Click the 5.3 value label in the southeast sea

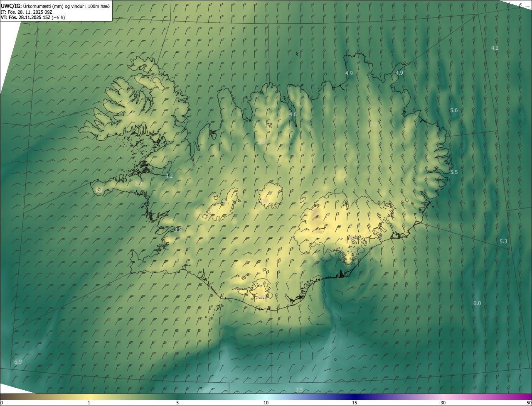pos(503,241)
